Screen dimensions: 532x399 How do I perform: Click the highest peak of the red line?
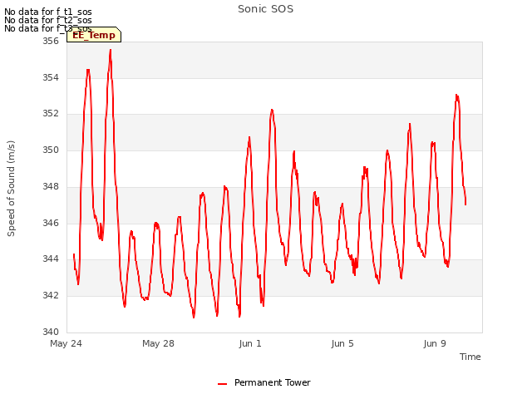[111, 50]
